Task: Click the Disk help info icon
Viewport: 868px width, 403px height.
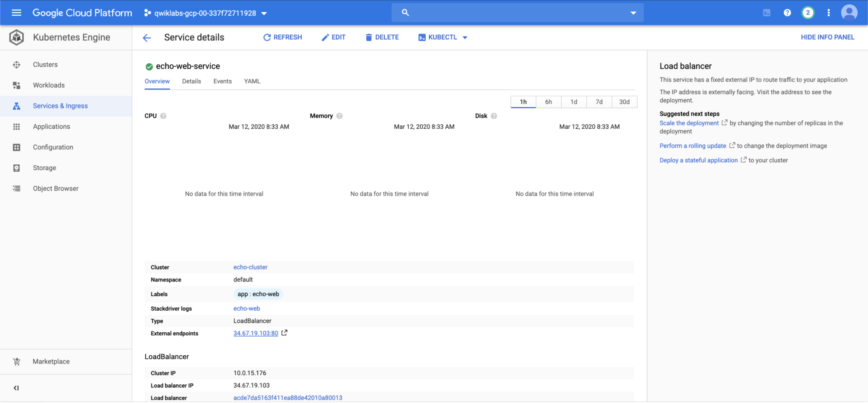Action: tap(494, 116)
